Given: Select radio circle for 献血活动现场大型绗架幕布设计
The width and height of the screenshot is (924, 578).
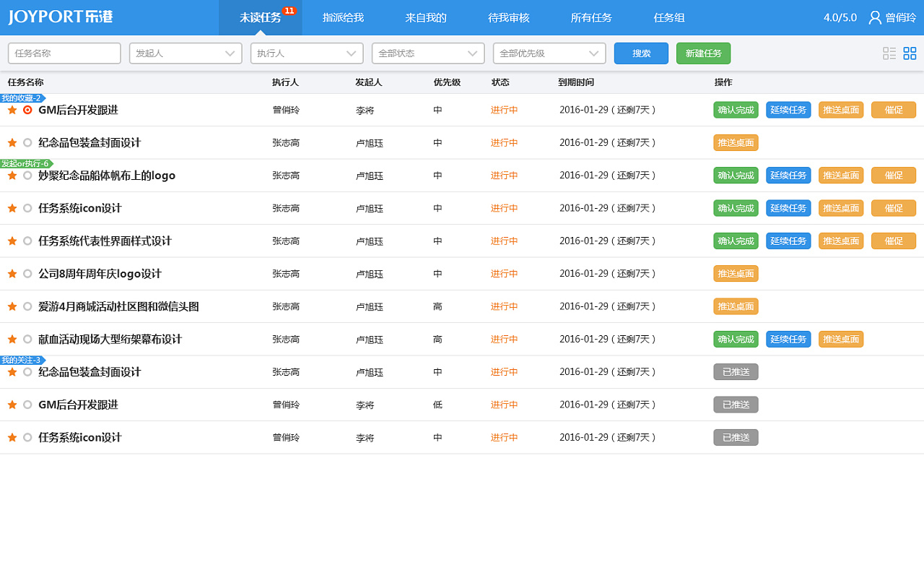Looking at the screenshot, I should coord(27,339).
